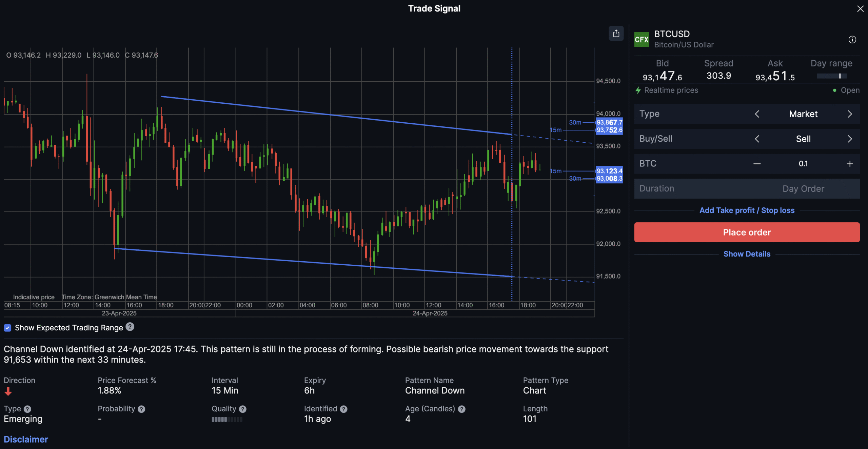Viewport: 868px width, 449px height.
Task: Switch Buy/Sell to next option
Action: 850,139
